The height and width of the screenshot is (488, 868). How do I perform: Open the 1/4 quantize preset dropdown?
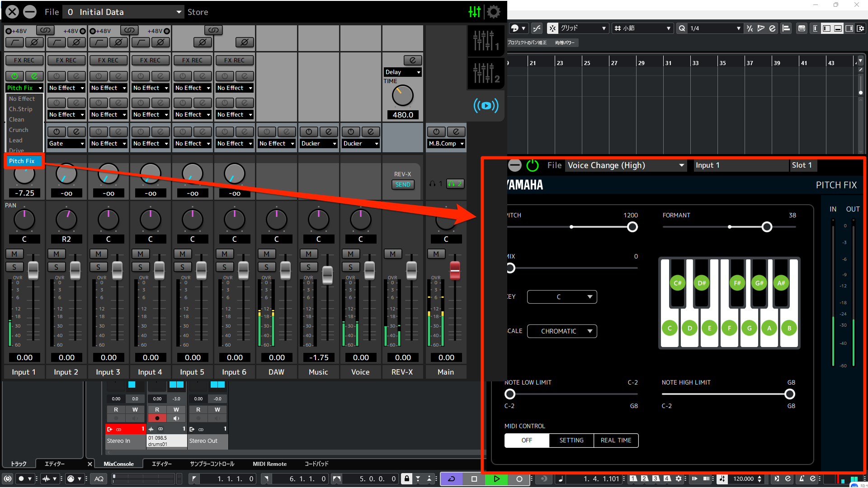[715, 28]
